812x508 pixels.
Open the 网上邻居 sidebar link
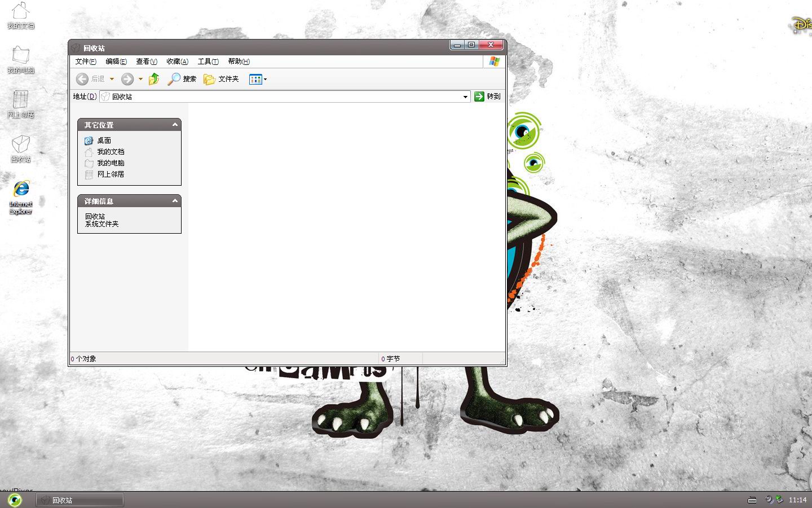pyautogui.click(x=111, y=174)
